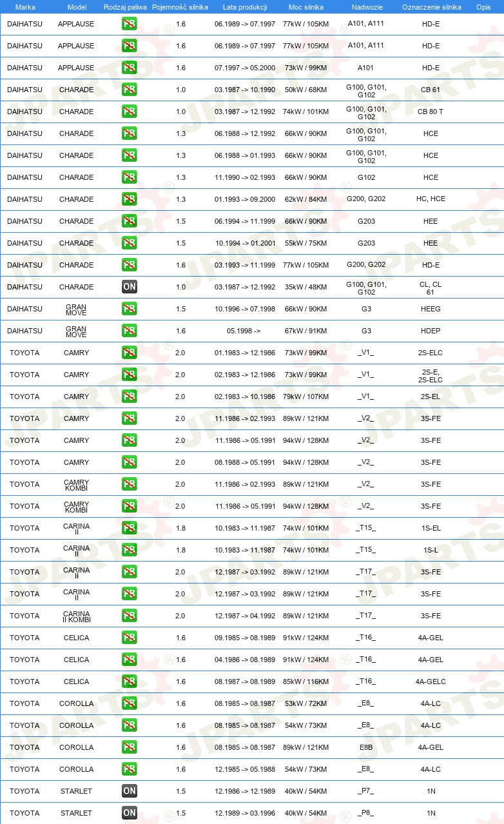Select the 12.1989 -> 03.1996 date cell
504x824 pixels.
click(245, 813)
